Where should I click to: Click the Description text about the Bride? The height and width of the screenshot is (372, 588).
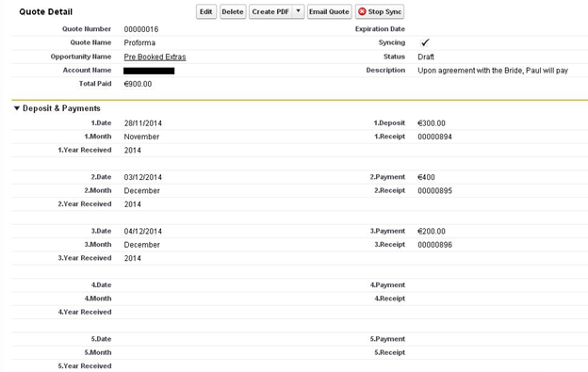pos(493,71)
